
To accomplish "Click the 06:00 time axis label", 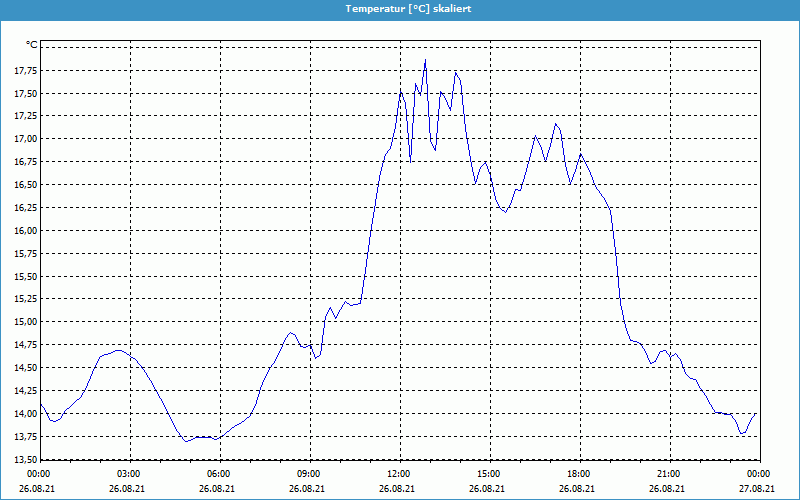I will coord(219,474).
